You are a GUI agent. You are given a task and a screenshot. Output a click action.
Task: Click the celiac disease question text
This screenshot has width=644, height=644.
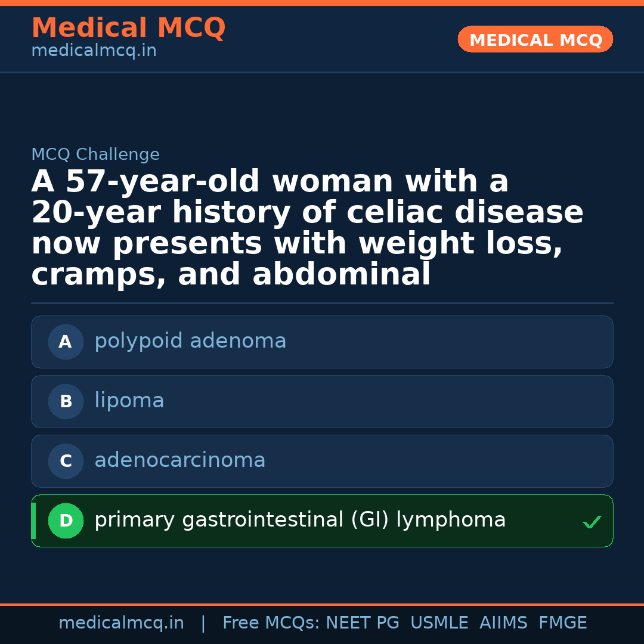[307, 228]
